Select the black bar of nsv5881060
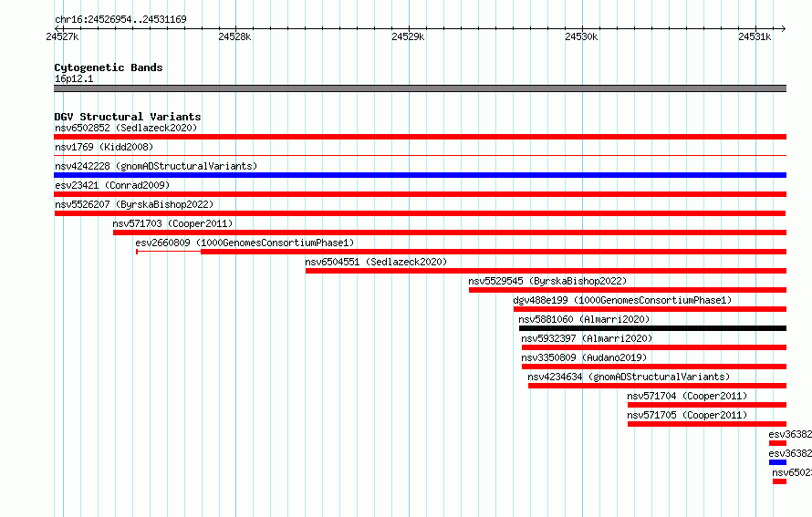The height and width of the screenshot is (517, 812). [652, 328]
